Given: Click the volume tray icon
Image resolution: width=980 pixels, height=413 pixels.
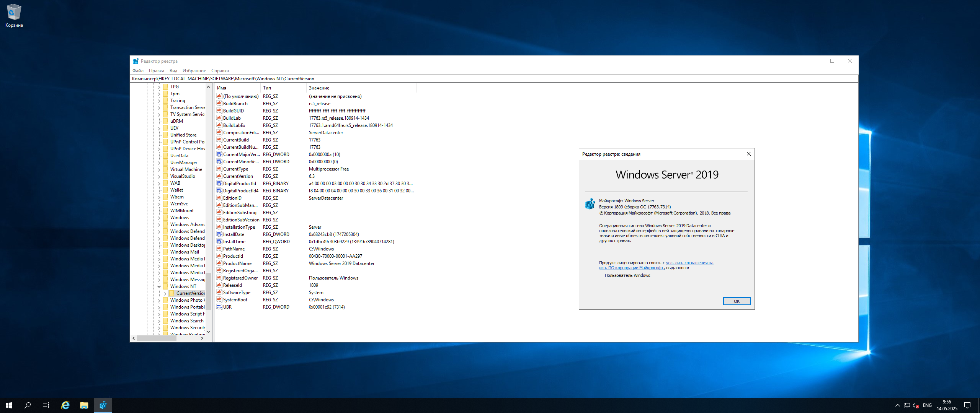Looking at the screenshot, I should [x=916, y=405].
